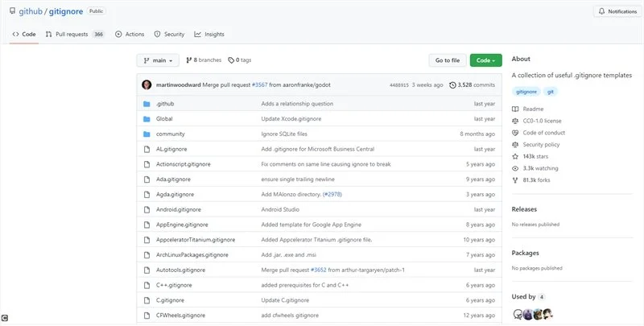Click the bell icon in Notifications button

[x=601, y=12]
